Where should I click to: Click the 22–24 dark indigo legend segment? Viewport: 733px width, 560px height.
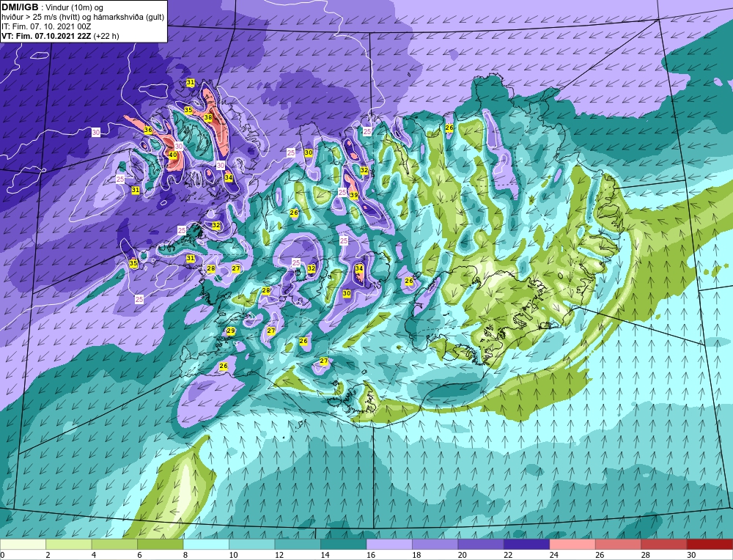pyautogui.click(x=527, y=544)
